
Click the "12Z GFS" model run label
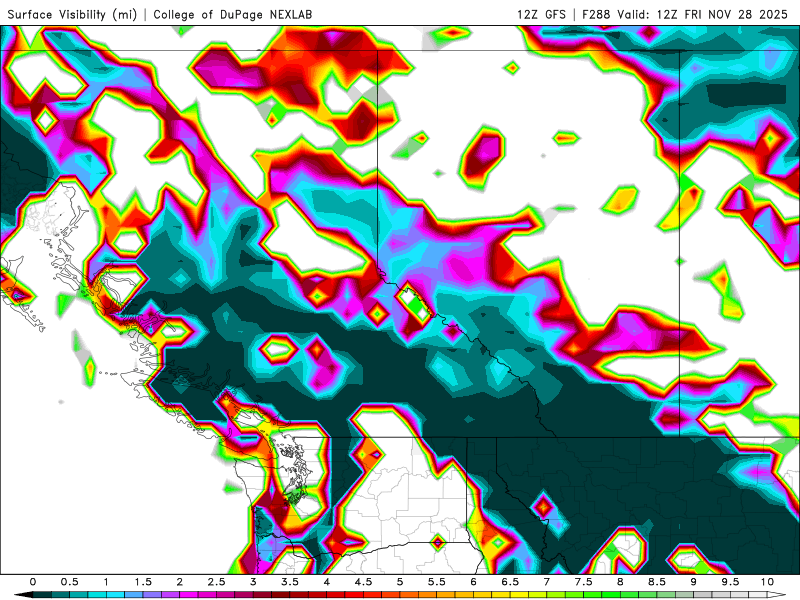click(x=541, y=14)
